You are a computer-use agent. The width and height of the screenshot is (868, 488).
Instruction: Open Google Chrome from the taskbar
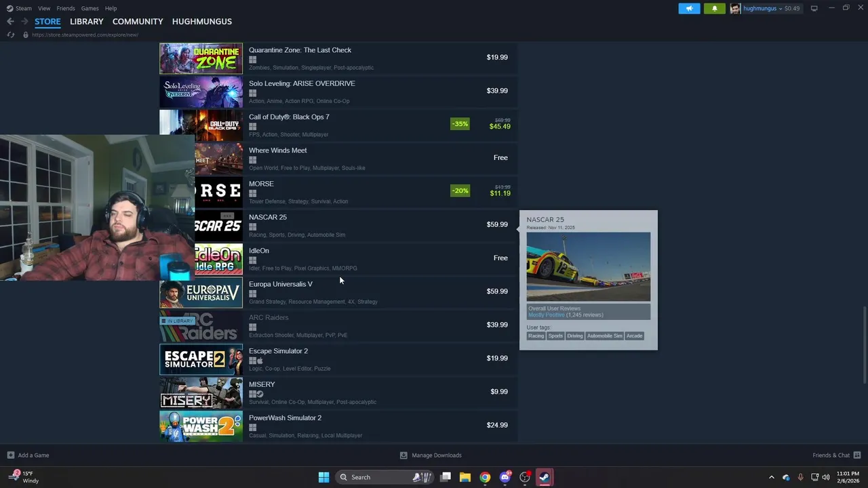point(485,477)
